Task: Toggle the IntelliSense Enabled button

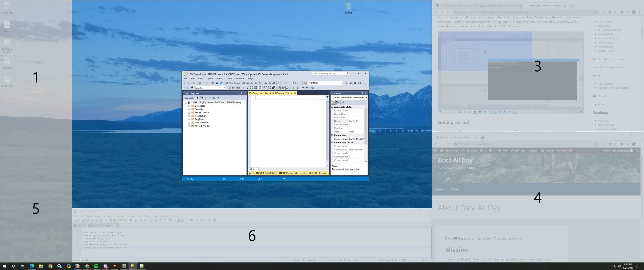Action: coord(260,88)
